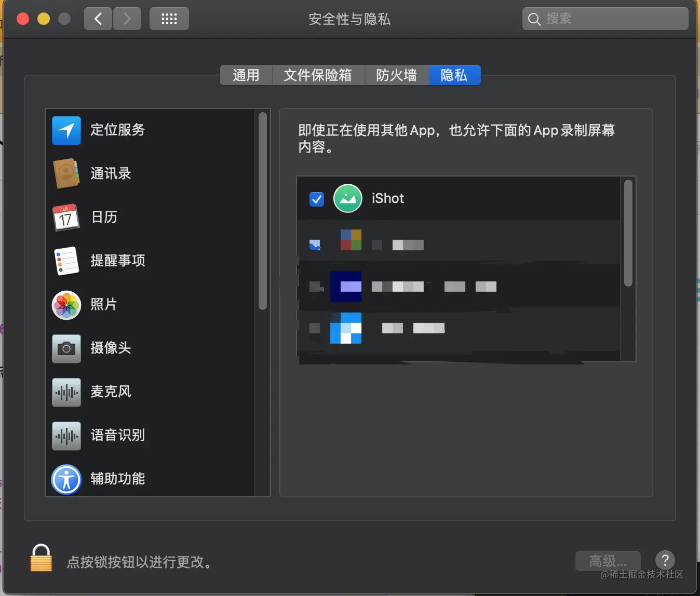
Task: Click the Photos flower icon
Action: pyautogui.click(x=66, y=305)
